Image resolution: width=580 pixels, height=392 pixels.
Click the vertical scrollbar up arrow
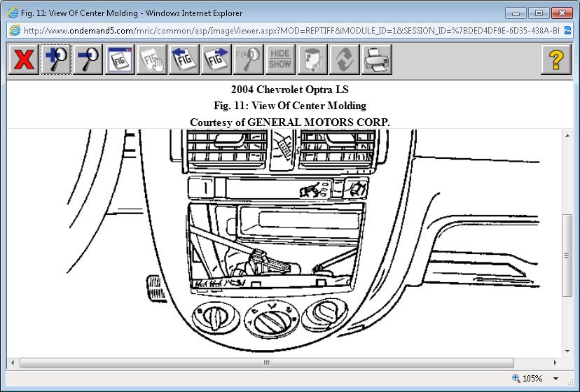[567, 135]
